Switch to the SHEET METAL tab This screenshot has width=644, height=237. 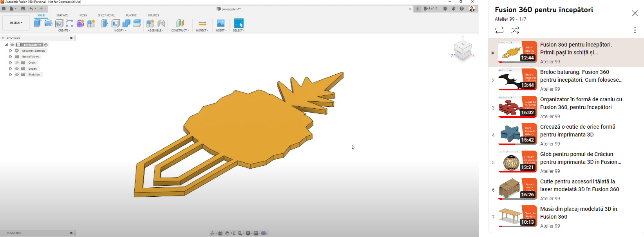click(106, 15)
